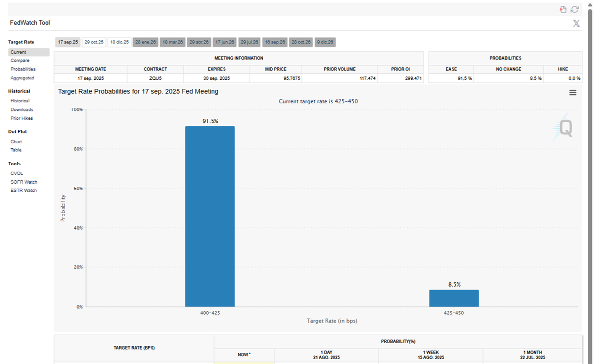This screenshot has height=364, width=600.
Task: Click the ZQU5 contract cell
Action: (155, 78)
